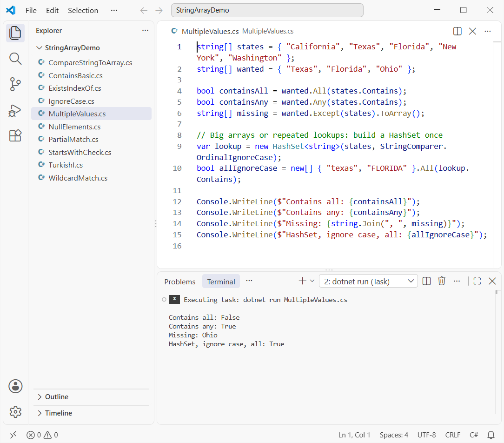Select language mode C#
This screenshot has height=443, width=504.
click(474, 435)
